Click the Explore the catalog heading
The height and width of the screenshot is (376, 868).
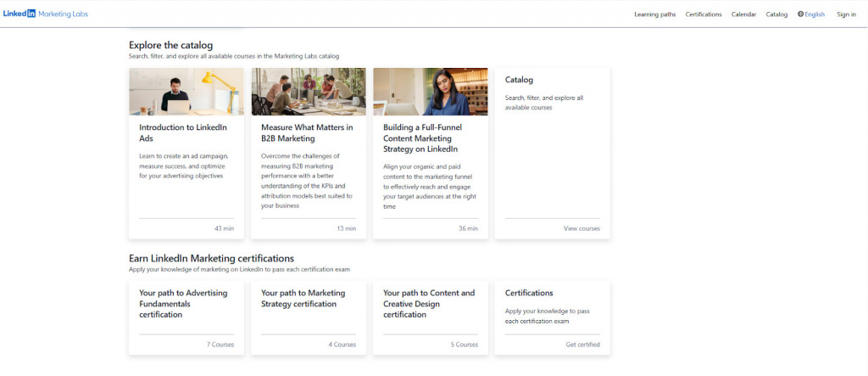tap(170, 46)
